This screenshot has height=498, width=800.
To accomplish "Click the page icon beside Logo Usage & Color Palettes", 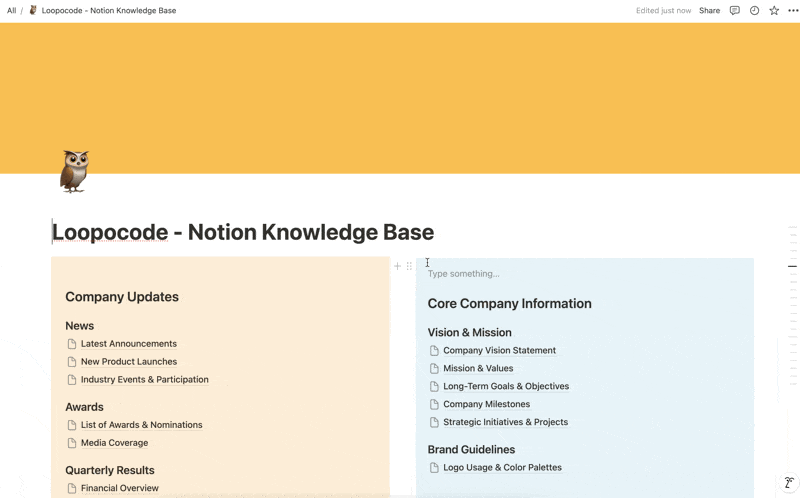I will click(x=434, y=467).
